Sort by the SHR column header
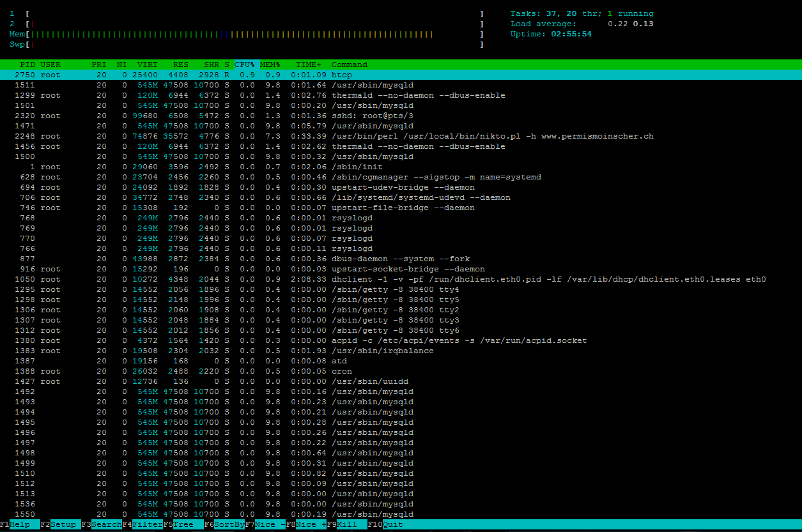The height and width of the screenshot is (532, 802). coord(211,65)
